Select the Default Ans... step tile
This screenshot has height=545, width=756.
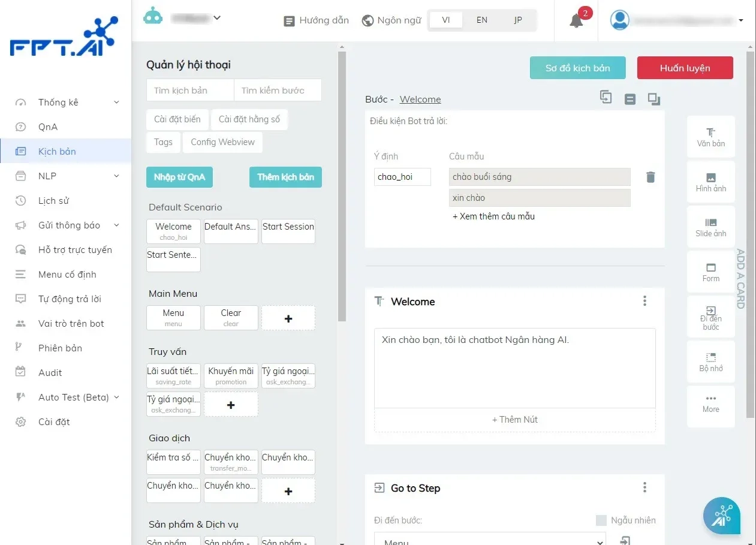[231, 231]
